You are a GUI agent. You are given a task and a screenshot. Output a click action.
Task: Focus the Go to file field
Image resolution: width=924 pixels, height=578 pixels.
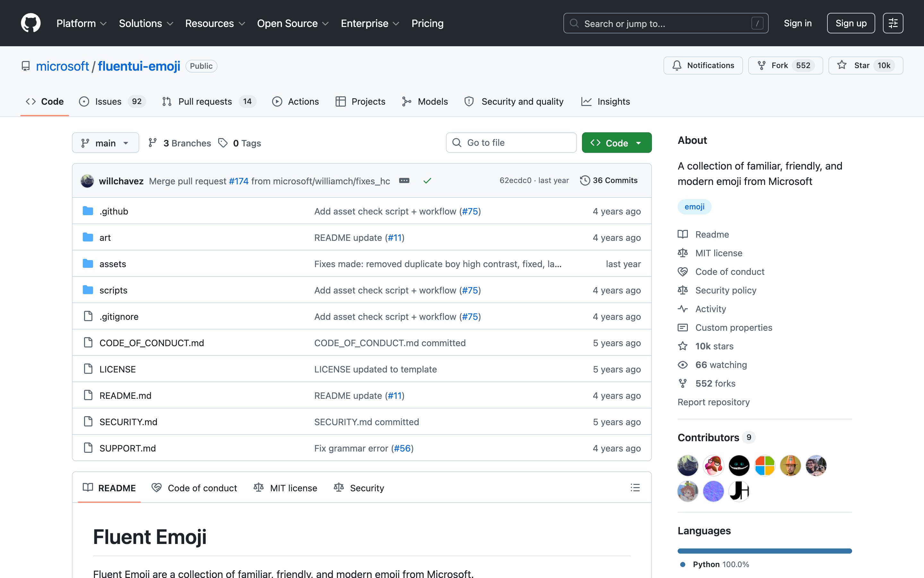click(x=511, y=143)
